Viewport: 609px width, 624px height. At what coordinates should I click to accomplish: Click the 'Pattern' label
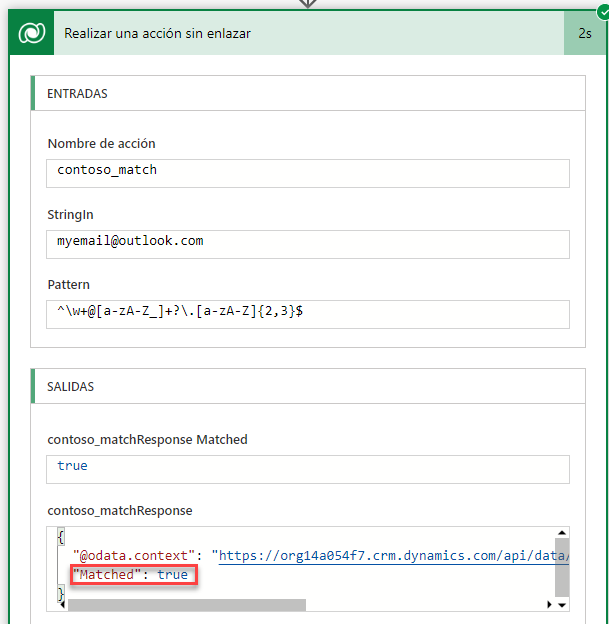click(x=68, y=285)
